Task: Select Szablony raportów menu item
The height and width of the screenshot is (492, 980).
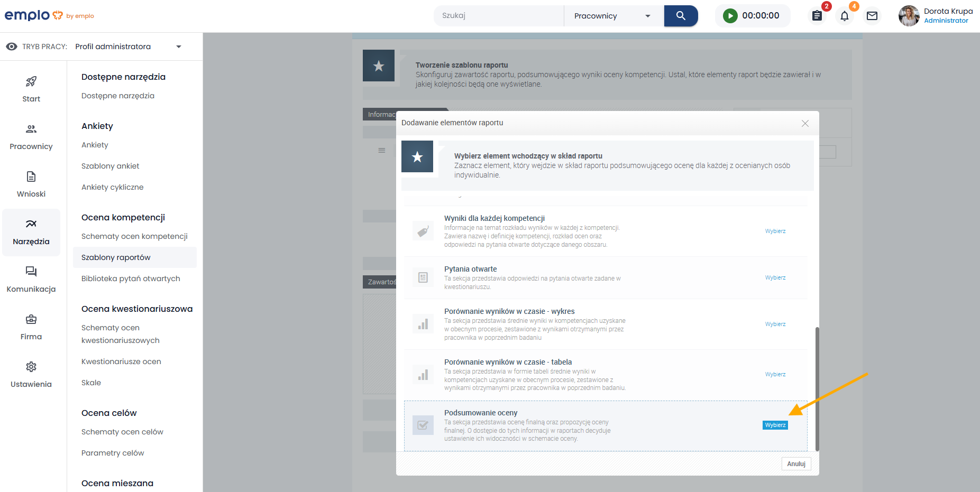Action: point(116,257)
